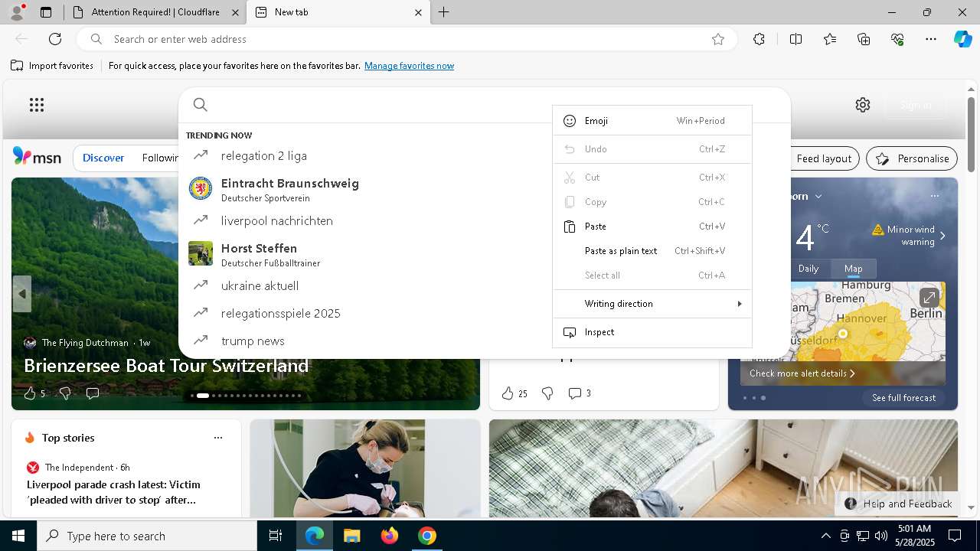Launch Firefox from the taskbar
Viewport: 980px width, 551px height.
click(390, 536)
